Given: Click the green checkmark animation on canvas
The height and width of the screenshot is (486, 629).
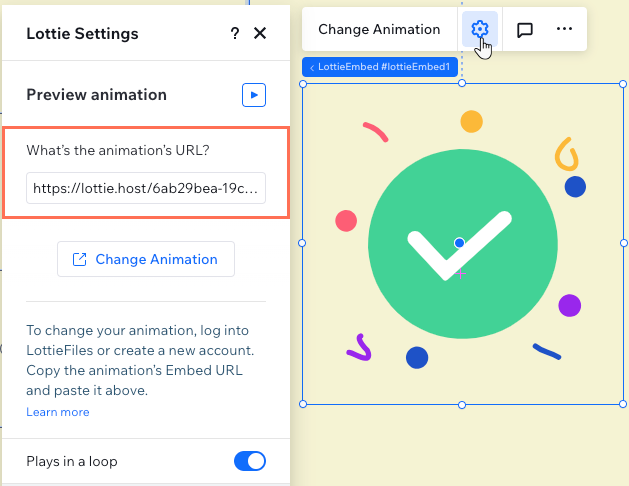Looking at the screenshot, I should pos(463,244).
